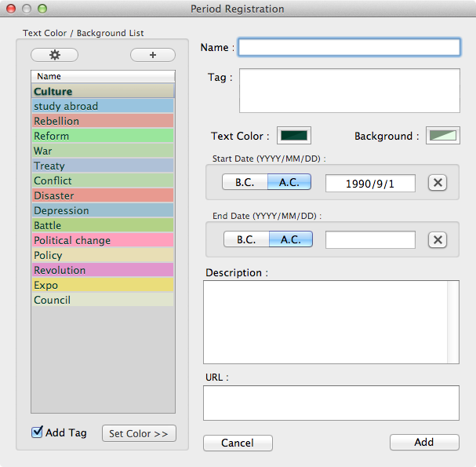Pick the Expo item in list
Image resolution: width=476 pixels, height=467 pixels.
(x=102, y=285)
